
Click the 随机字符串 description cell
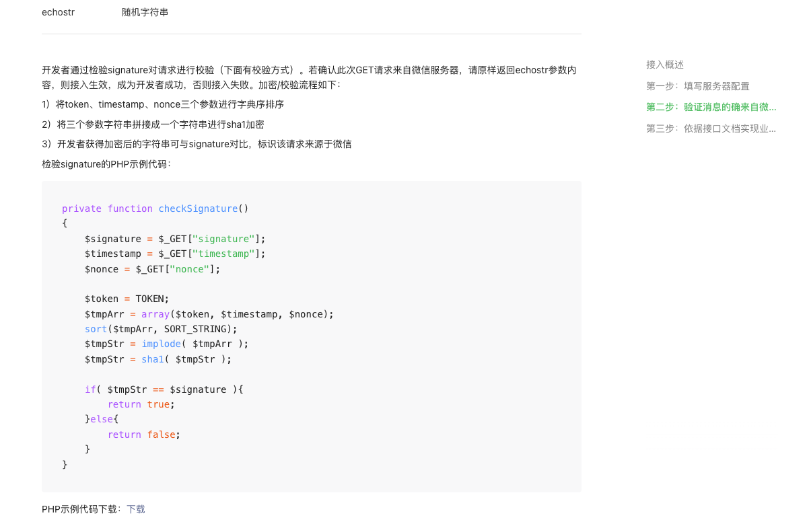tap(145, 12)
